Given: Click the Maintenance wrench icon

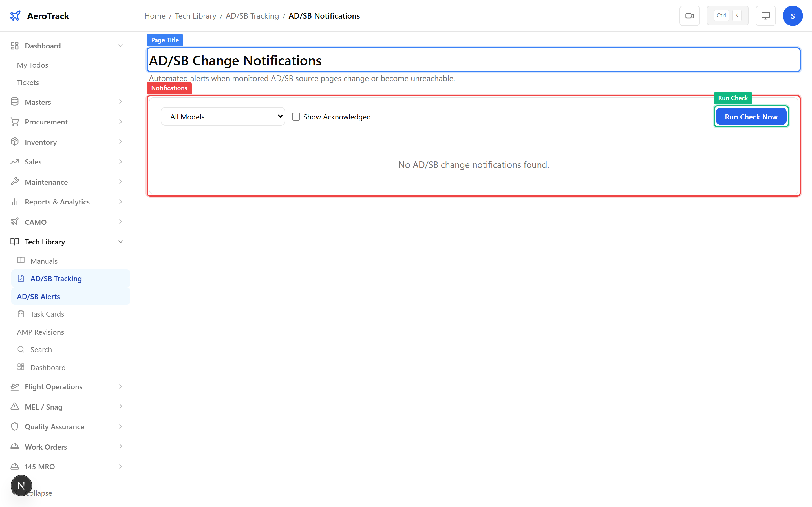Looking at the screenshot, I should 15,181.
